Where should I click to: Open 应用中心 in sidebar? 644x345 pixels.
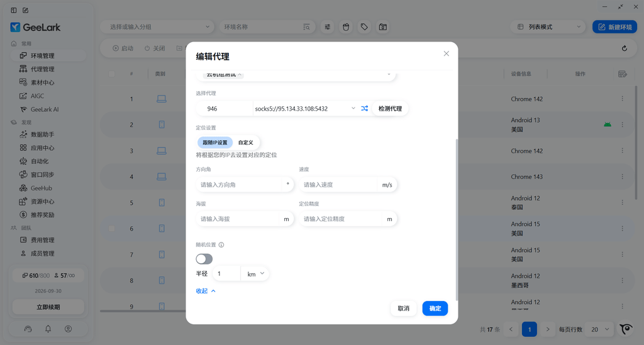point(48,148)
